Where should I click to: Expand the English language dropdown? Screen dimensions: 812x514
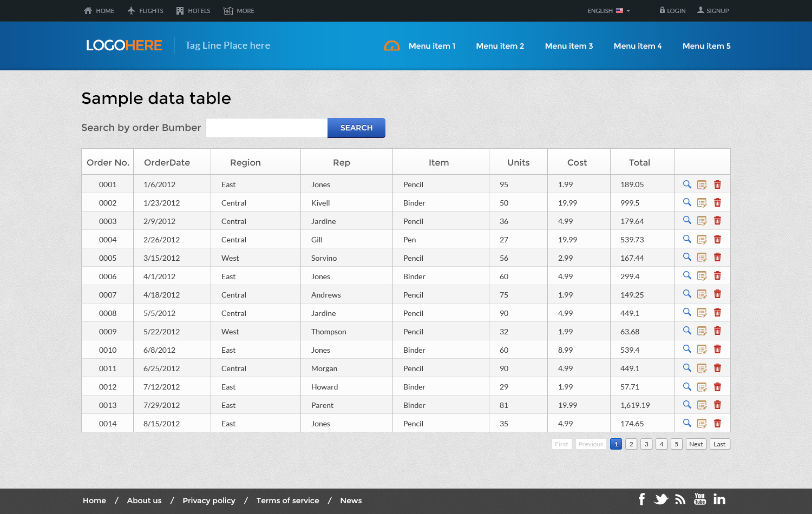608,11
